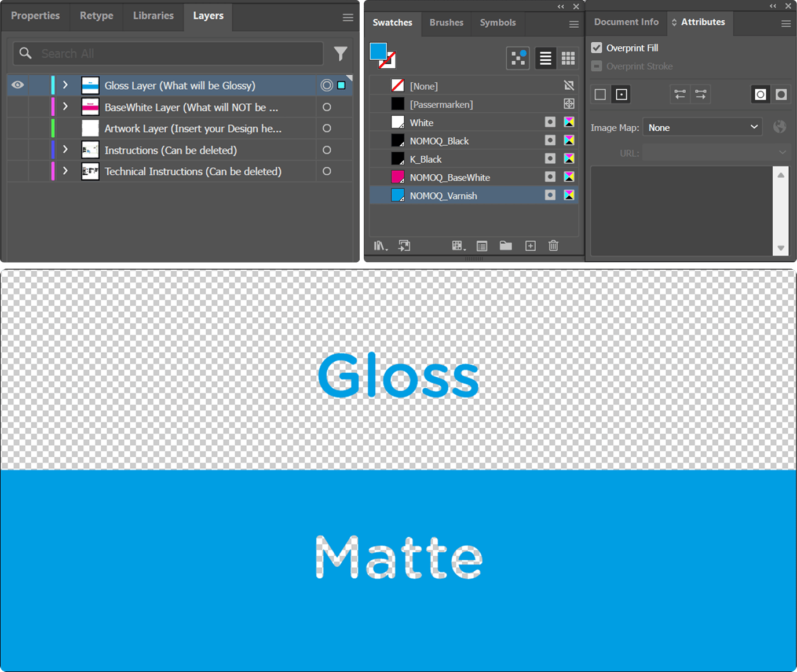Toggle visibility of the Gloss Layer
The width and height of the screenshot is (797, 672).
point(17,85)
